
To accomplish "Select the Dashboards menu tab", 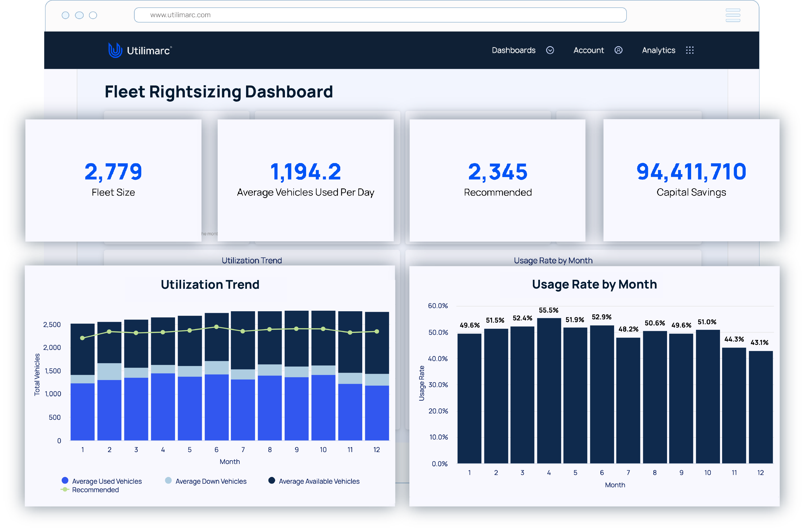I will coord(514,49).
